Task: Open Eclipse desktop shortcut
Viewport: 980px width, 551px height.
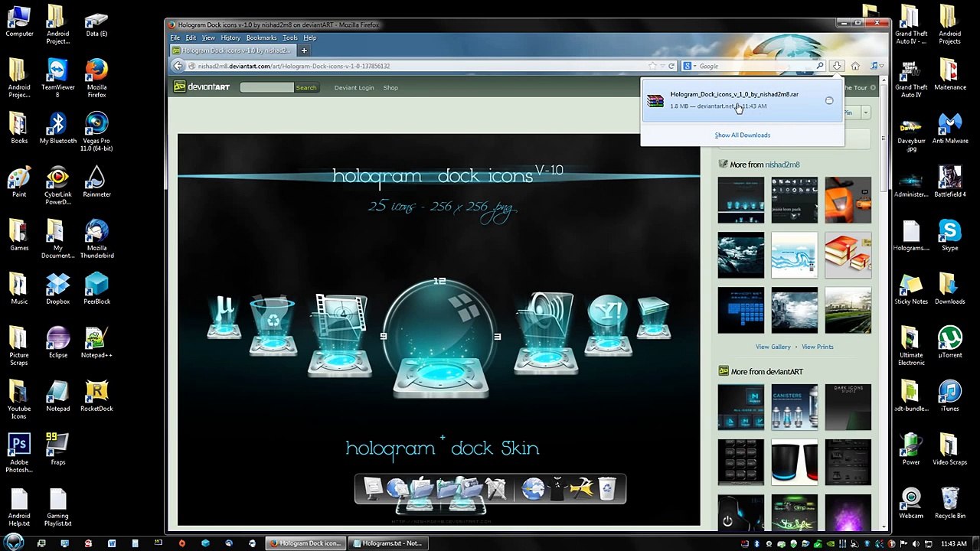Action: (x=57, y=343)
